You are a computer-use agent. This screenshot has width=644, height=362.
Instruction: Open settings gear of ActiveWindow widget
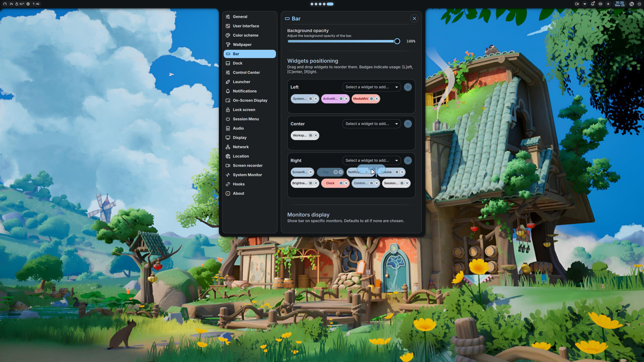[341, 99]
